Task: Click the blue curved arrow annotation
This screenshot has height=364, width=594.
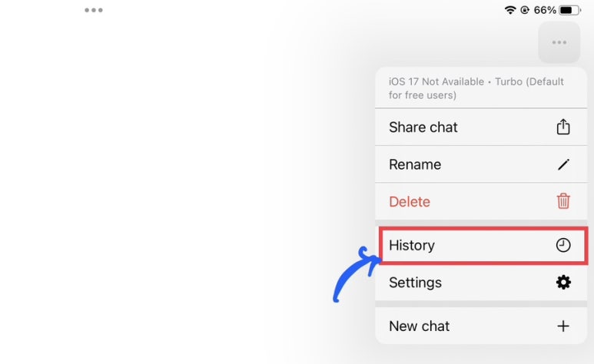Action: coord(356,274)
